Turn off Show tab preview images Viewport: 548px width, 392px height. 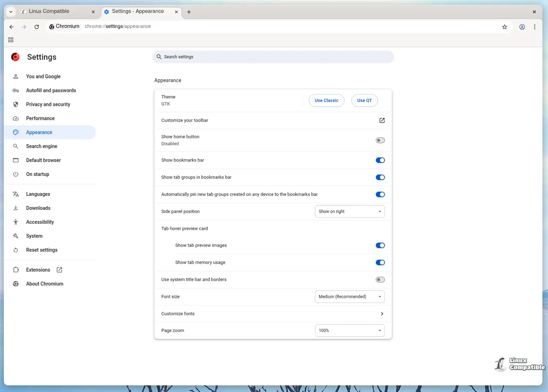(x=380, y=245)
